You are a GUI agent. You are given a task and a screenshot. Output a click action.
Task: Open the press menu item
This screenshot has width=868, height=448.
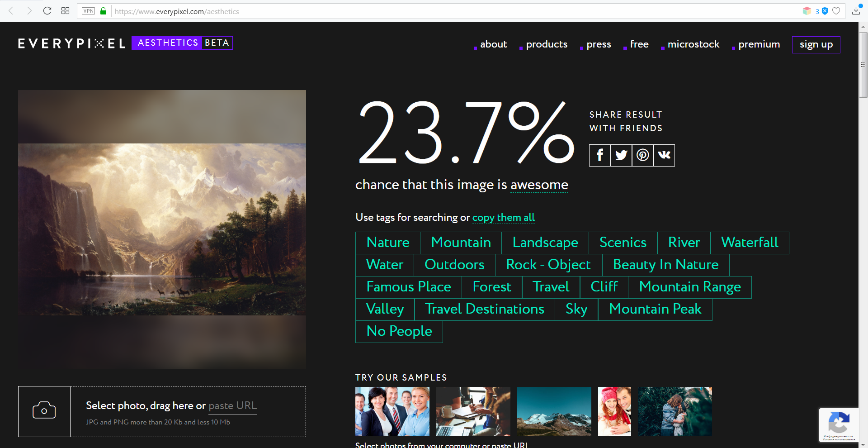[599, 44]
